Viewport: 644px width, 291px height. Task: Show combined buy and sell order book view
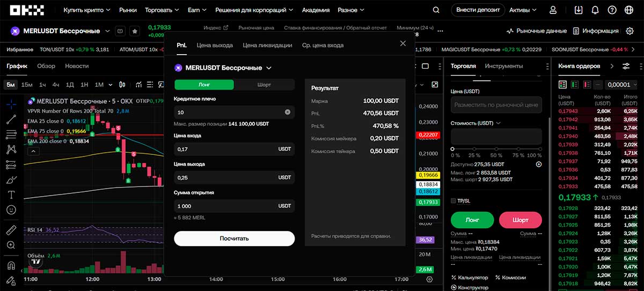tap(563, 85)
